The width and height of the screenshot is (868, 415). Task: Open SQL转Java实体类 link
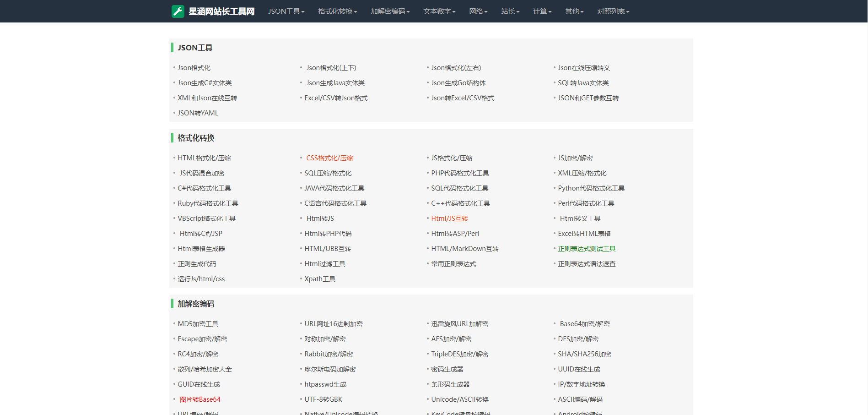pos(583,83)
